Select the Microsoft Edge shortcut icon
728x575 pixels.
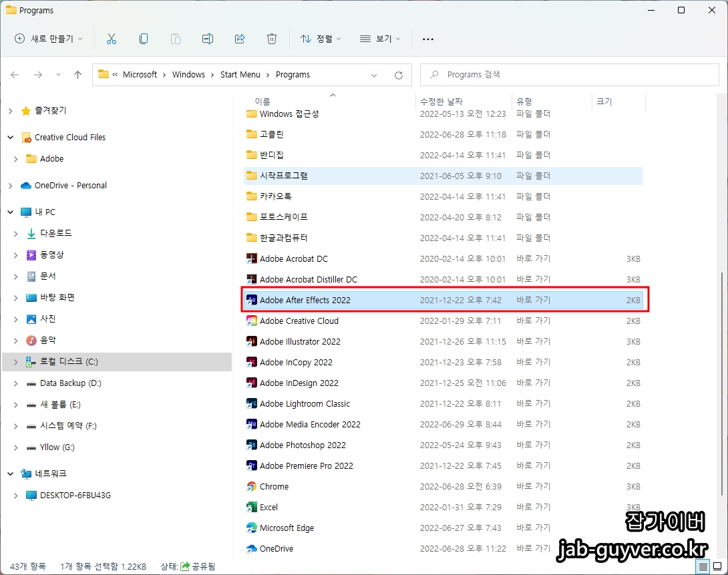251,528
